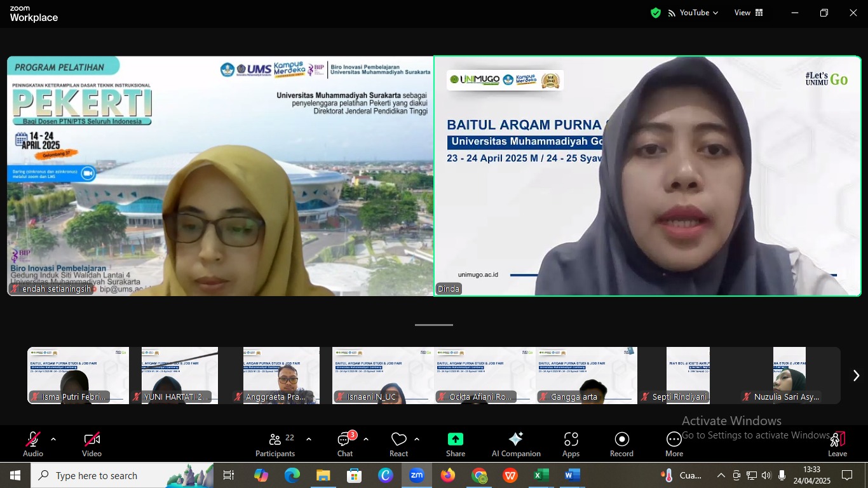The height and width of the screenshot is (488, 868).
Task: Open the View layout menu
Action: point(749,13)
